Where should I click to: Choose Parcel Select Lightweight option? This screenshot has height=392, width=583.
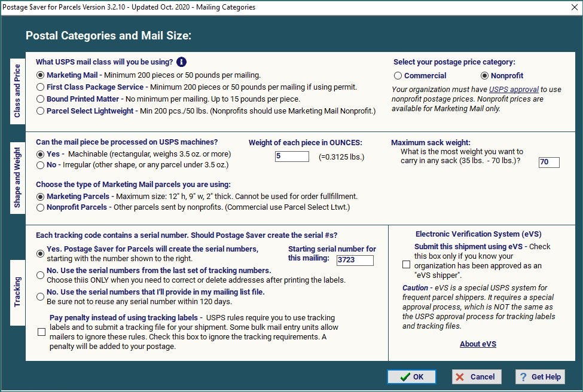pyautogui.click(x=40, y=111)
